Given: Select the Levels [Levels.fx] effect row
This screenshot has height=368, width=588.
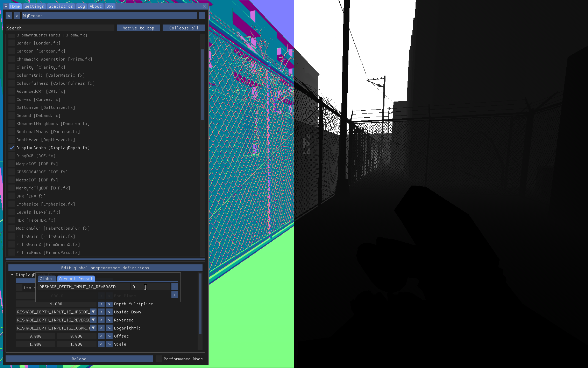Looking at the screenshot, I should 38,212.
